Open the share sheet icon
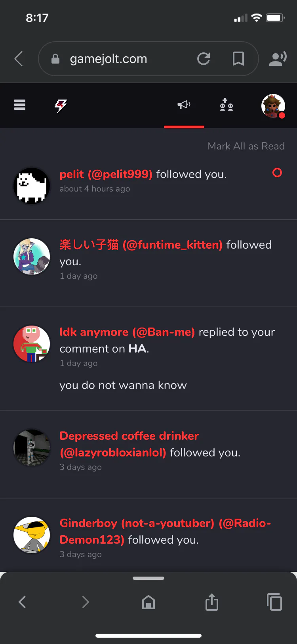Screen dimensions: 297x644 pos(212,602)
